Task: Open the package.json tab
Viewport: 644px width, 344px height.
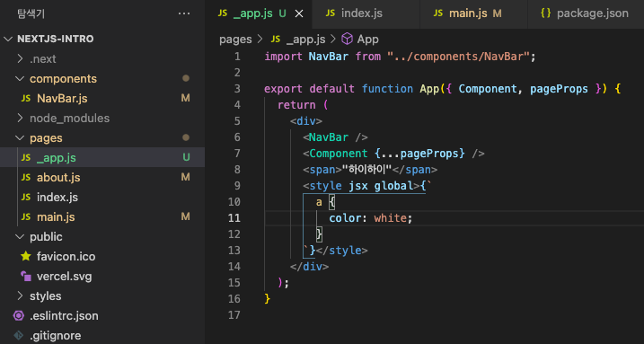Action: click(x=586, y=13)
